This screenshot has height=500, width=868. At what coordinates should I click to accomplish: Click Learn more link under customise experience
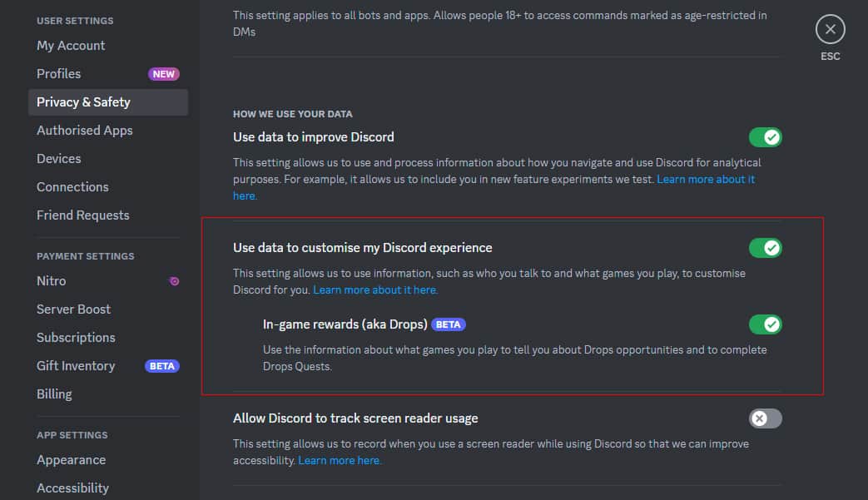(375, 290)
